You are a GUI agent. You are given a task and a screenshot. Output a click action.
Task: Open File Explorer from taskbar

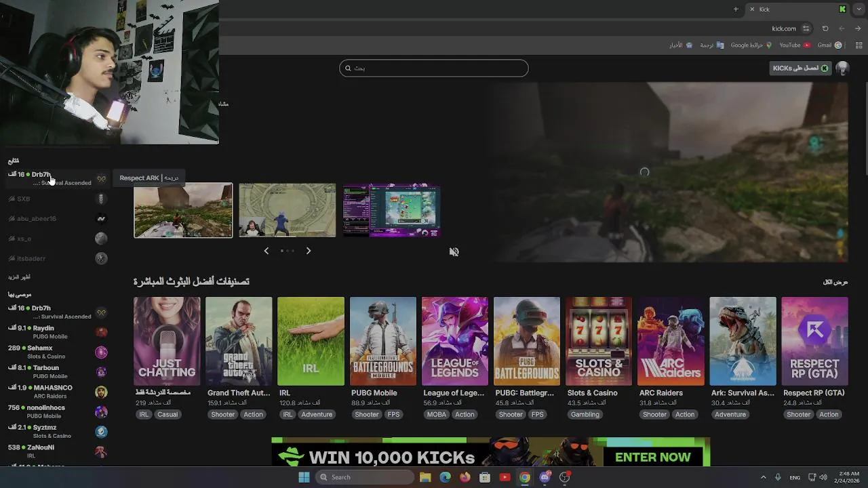click(425, 477)
